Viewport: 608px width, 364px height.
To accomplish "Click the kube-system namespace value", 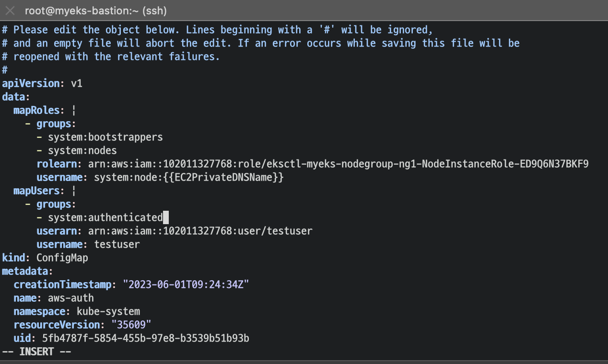I will [x=108, y=311].
